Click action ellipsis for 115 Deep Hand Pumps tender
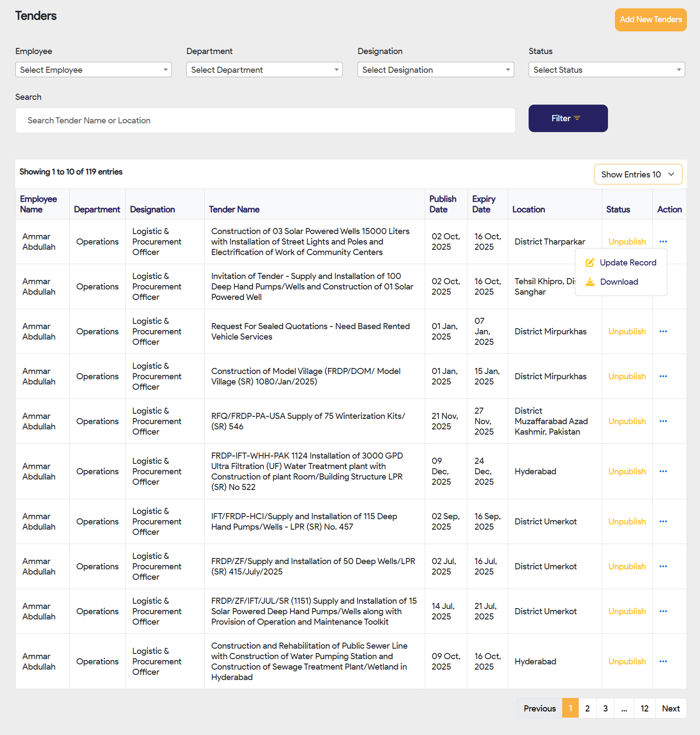The width and height of the screenshot is (700, 735). (x=663, y=521)
